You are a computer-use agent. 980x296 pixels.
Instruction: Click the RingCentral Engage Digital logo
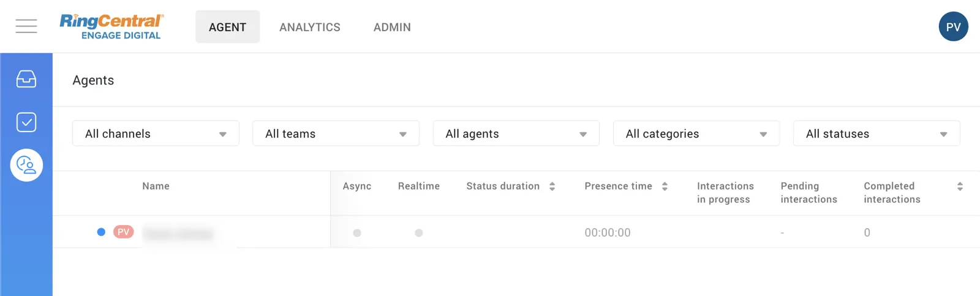(x=111, y=27)
